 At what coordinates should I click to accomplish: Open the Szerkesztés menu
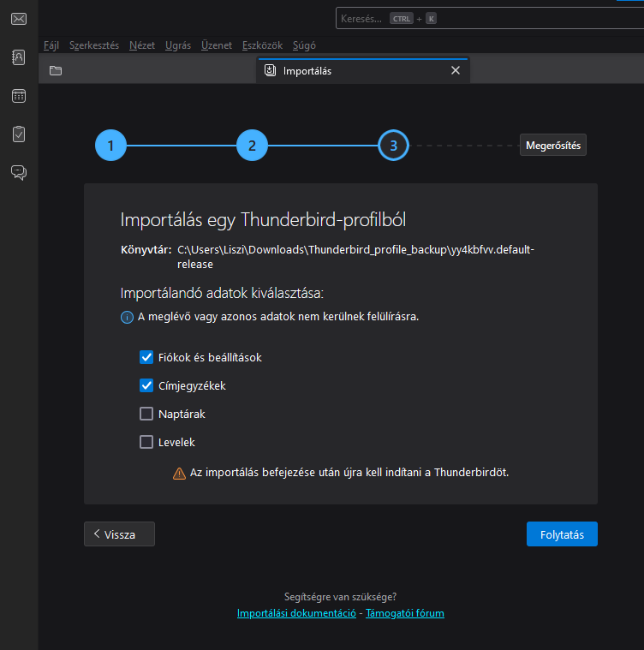pos(94,45)
